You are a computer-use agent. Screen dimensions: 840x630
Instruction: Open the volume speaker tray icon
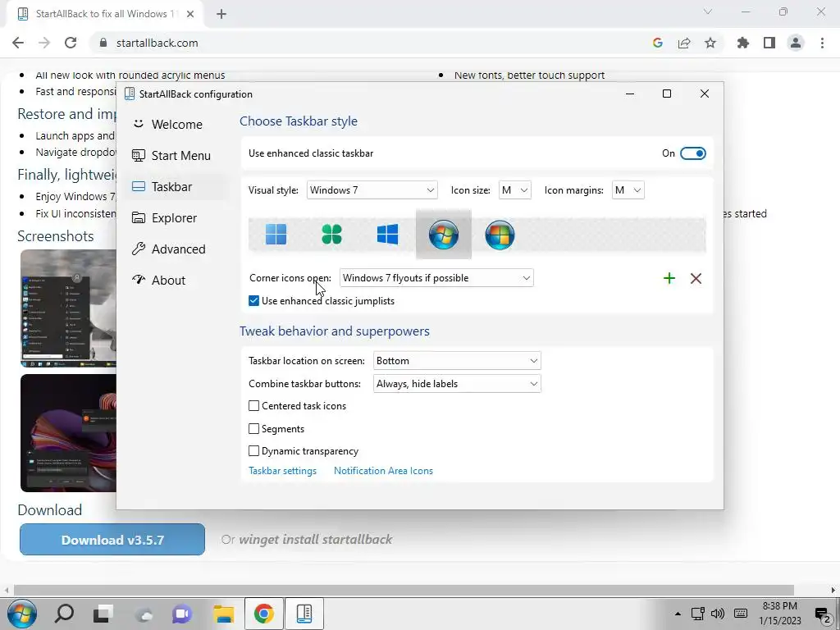pyautogui.click(x=718, y=614)
